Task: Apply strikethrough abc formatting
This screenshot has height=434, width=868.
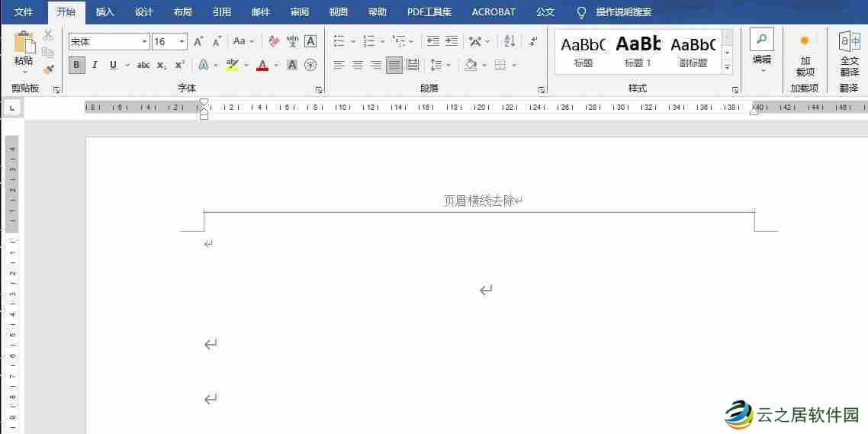Action: coord(143,66)
